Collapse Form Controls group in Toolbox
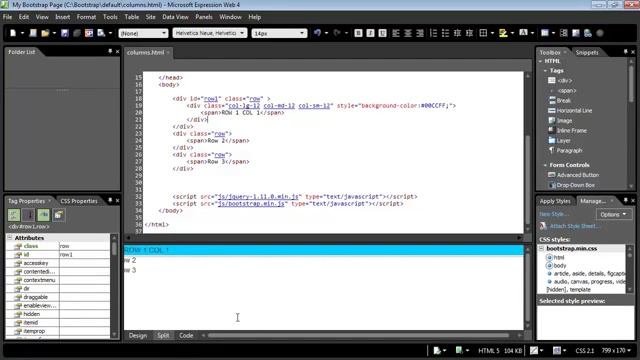Screen dimensions: 640x360 coord(545,165)
